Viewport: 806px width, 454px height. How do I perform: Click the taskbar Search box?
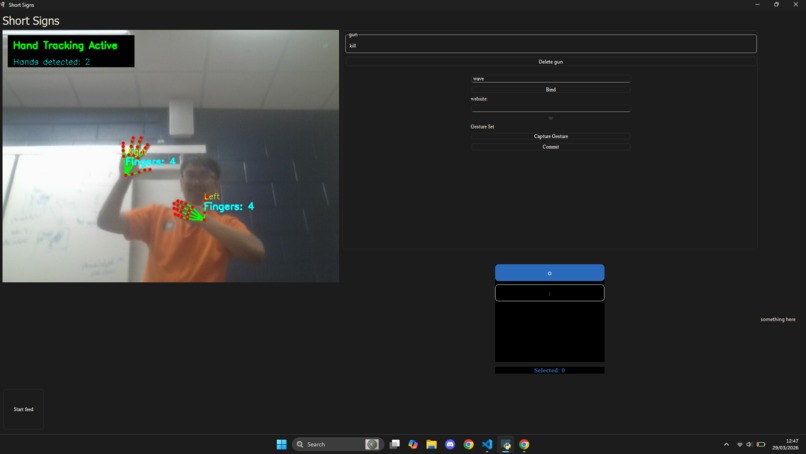[x=337, y=444]
